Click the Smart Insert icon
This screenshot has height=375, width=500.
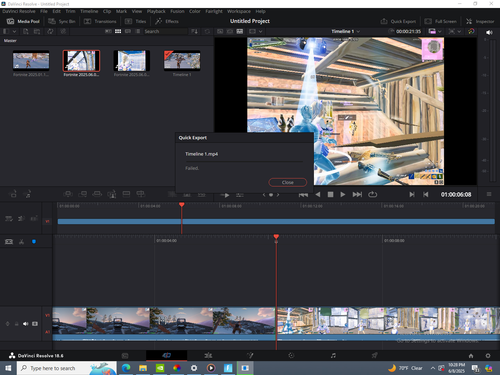pyautogui.click(x=68, y=194)
